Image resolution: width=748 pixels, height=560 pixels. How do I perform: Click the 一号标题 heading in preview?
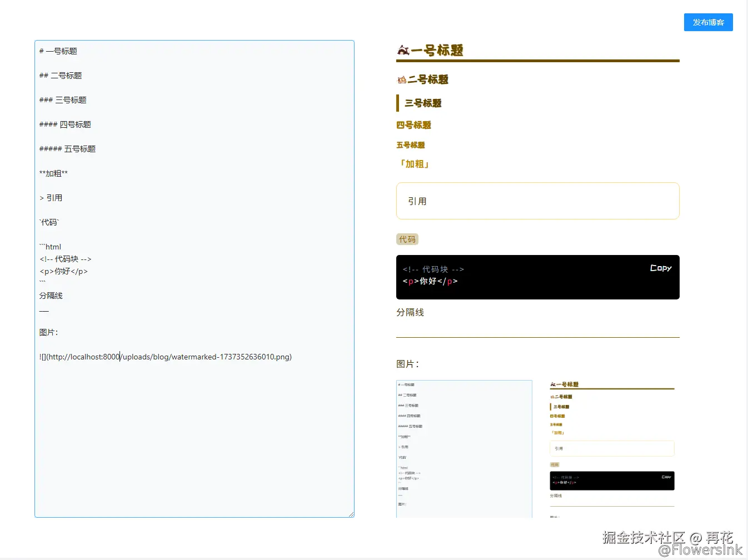click(x=437, y=51)
